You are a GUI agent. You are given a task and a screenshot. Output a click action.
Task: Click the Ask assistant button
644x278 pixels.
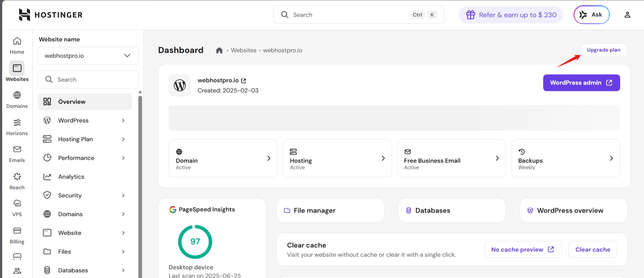[592, 15]
